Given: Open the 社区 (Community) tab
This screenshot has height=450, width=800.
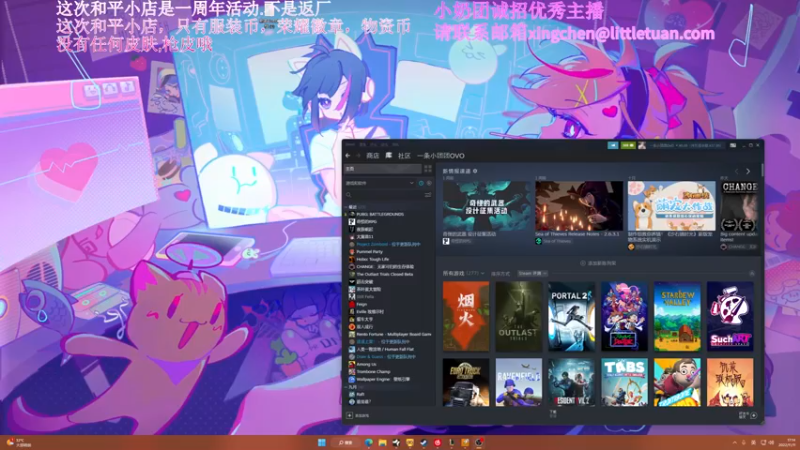Looking at the screenshot, I should [404, 156].
